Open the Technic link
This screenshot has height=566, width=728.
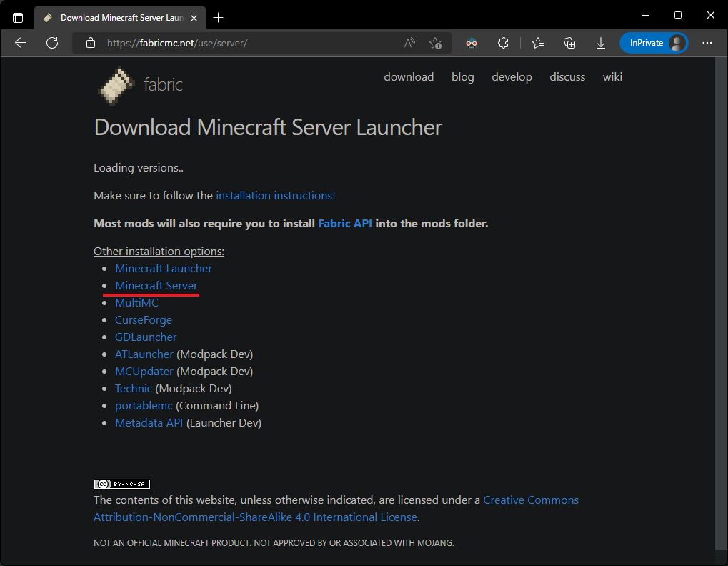[134, 389]
